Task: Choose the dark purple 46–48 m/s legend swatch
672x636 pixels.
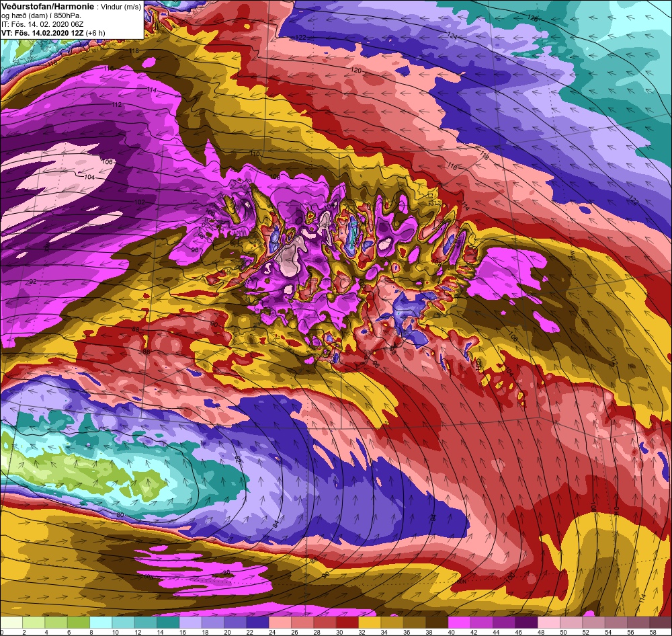Action: pyautogui.click(x=526, y=622)
